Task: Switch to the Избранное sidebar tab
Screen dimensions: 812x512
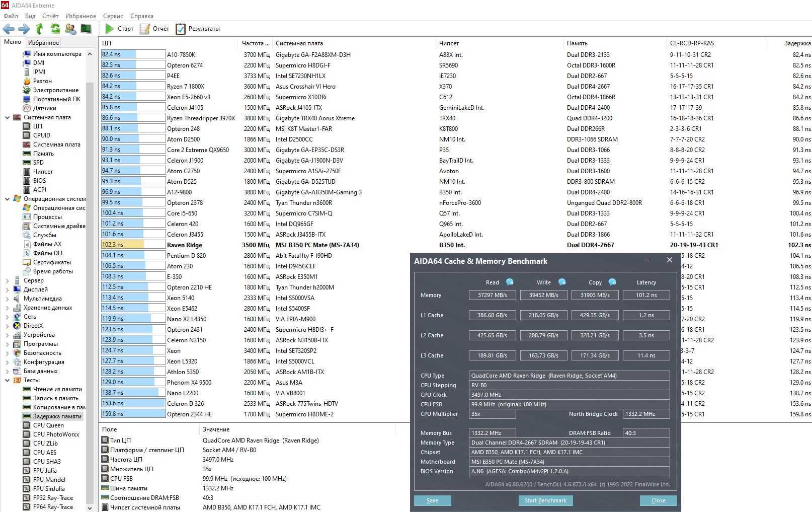Action: click(x=44, y=43)
